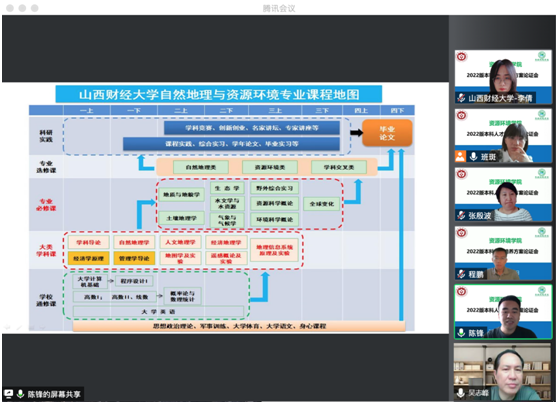The height and width of the screenshot is (404, 558).
Task: Select the 张殷波 participant video tile
Action: click(x=503, y=194)
